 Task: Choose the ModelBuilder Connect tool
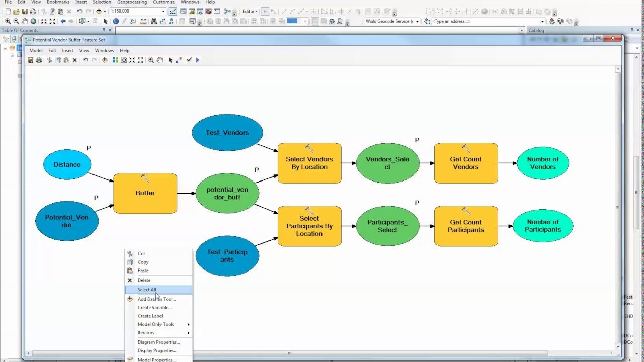pyautogui.click(x=179, y=60)
